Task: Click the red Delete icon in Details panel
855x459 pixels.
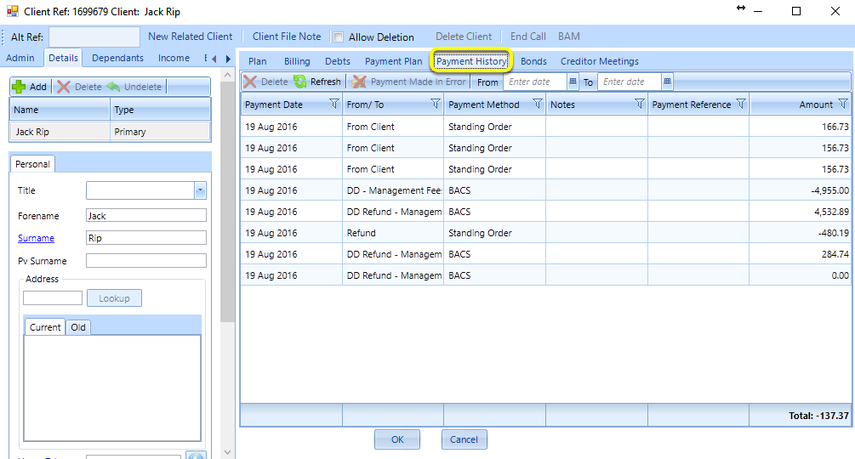Action: click(64, 87)
